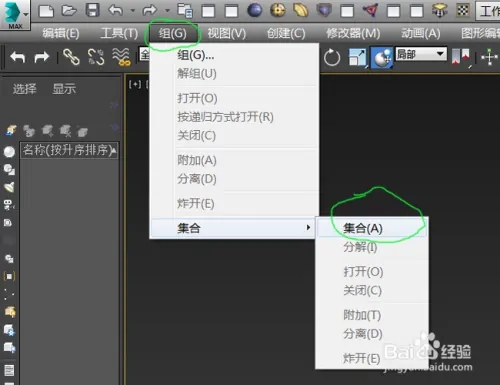Viewport: 500px width, 385px height.
Task: Choose 按递归方式打开(R) in the group menu
Action: click(x=225, y=117)
